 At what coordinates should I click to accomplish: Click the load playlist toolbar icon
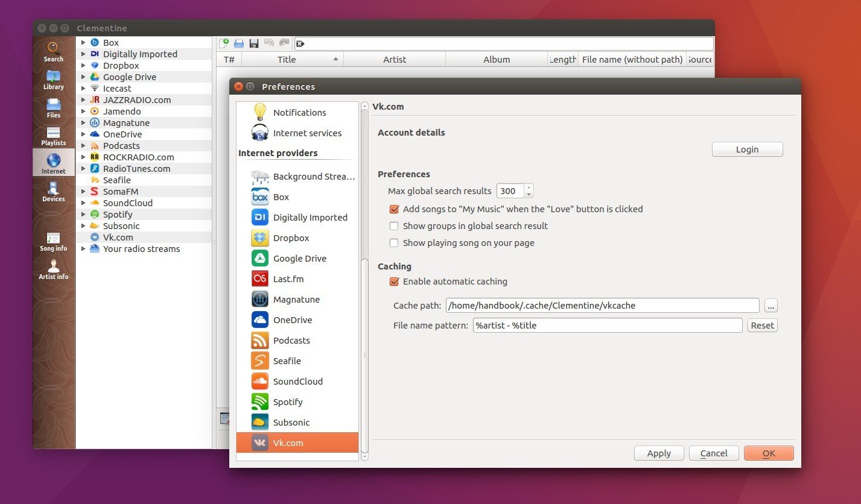point(239,43)
